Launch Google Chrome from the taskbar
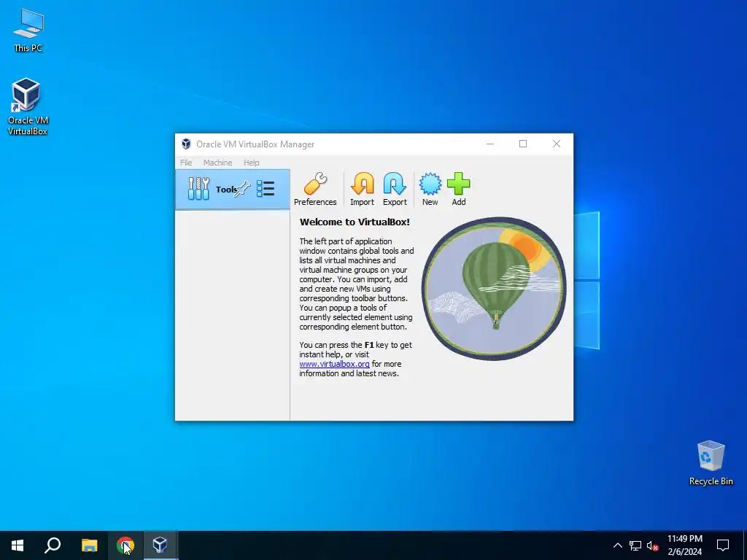Viewport: 747px width, 560px height. point(125,545)
